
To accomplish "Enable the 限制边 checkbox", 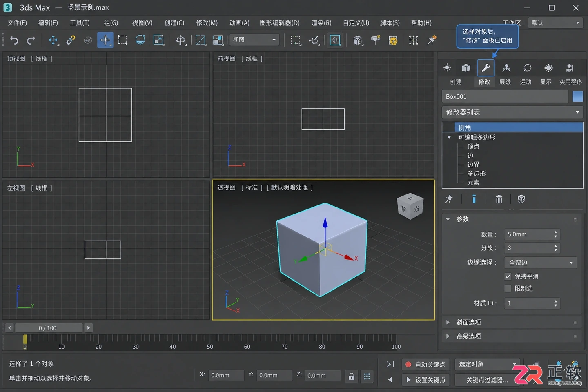I will click(508, 289).
